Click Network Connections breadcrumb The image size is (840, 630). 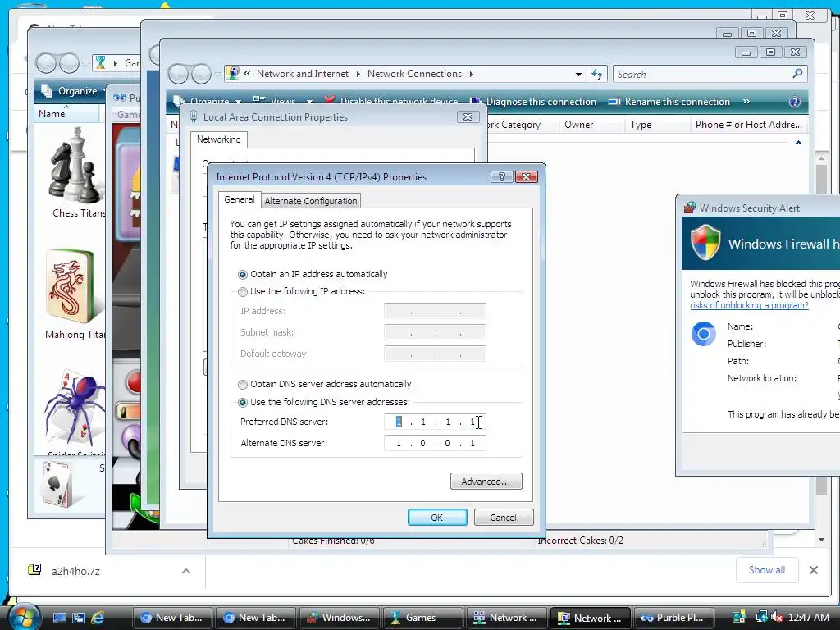coord(414,74)
